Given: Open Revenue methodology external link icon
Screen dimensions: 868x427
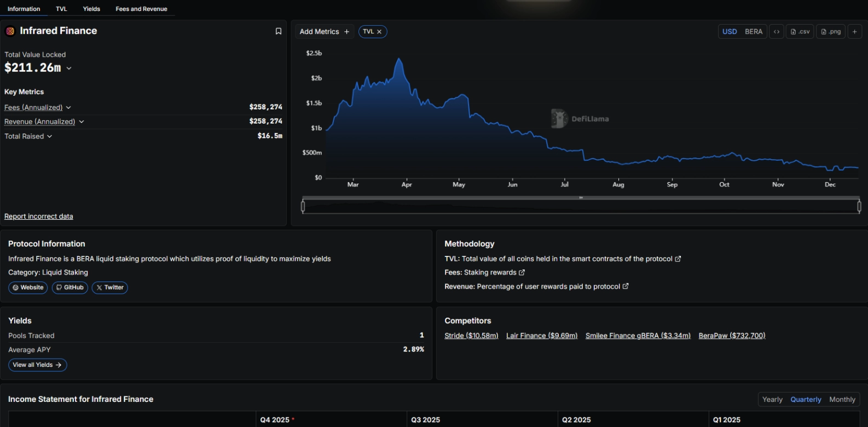Looking at the screenshot, I should (626, 286).
